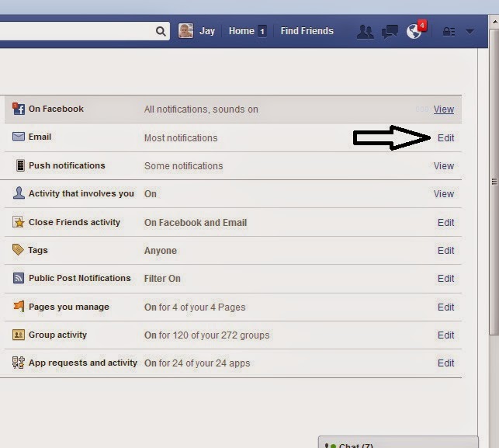Click the Email envelope icon

click(x=19, y=137)
